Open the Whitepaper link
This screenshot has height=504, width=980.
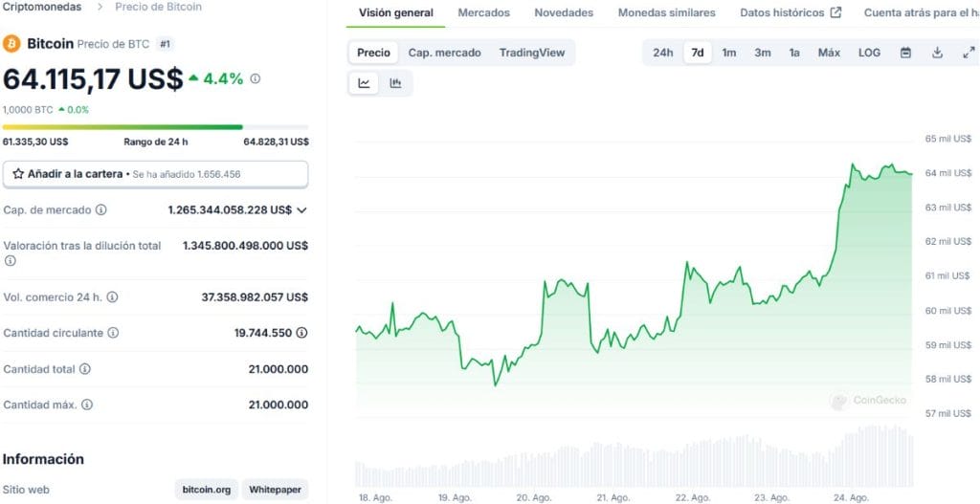[275, 490]
